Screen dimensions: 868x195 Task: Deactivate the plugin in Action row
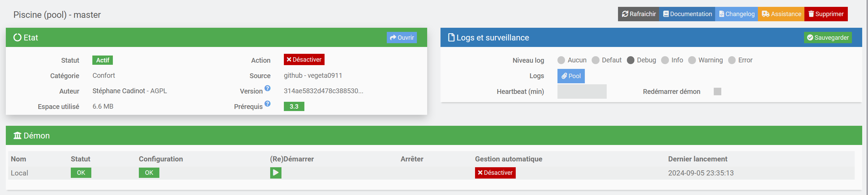coord(304,60)
